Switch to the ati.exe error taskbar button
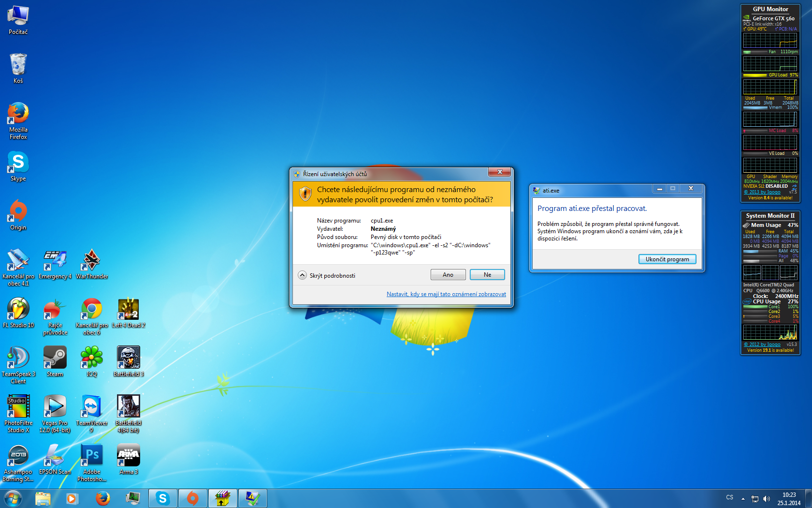Viewport: 812px width, 508px height. pyautogui.click(x=253, y=498)
